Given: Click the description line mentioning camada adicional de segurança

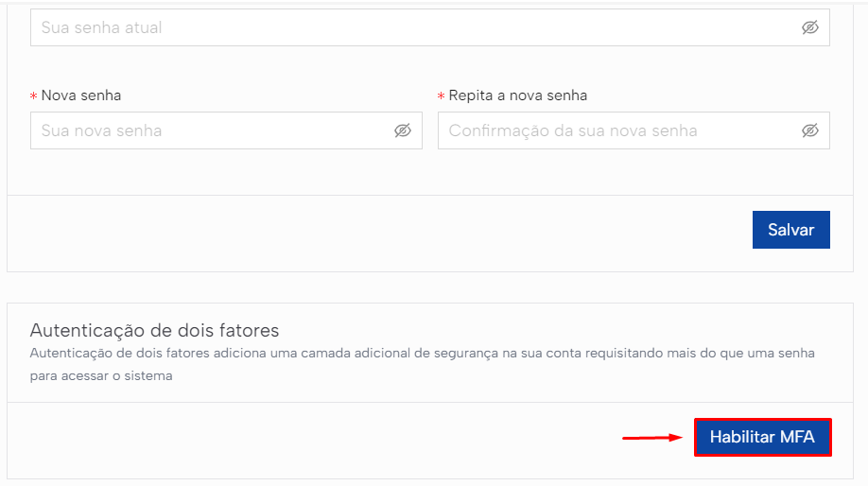Looking at the screenshot, I should (422, 353).
